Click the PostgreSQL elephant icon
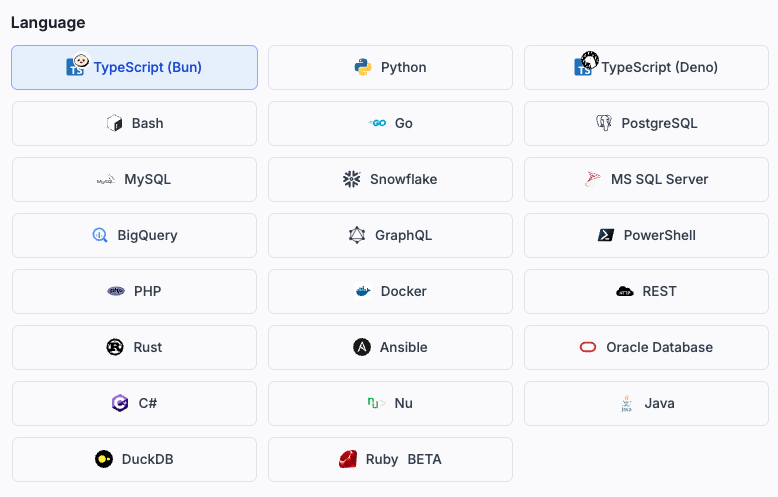The image size is (778, 497). tap(604, 123)
